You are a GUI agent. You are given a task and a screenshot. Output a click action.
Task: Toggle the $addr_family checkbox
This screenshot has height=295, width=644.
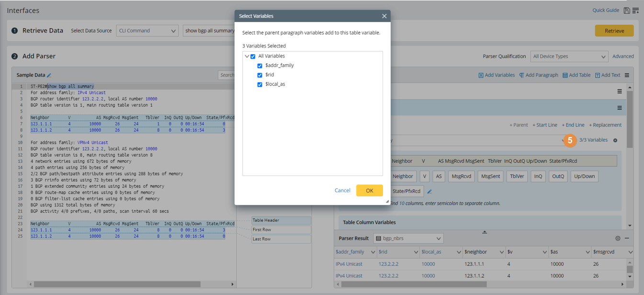pos(260,66)
